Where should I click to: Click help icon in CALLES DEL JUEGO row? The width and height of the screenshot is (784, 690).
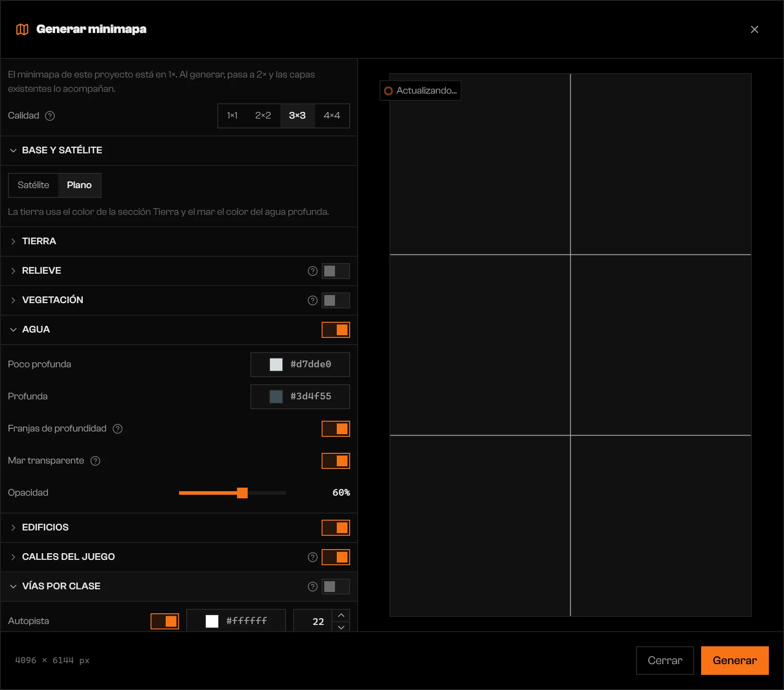coord(313,557)
